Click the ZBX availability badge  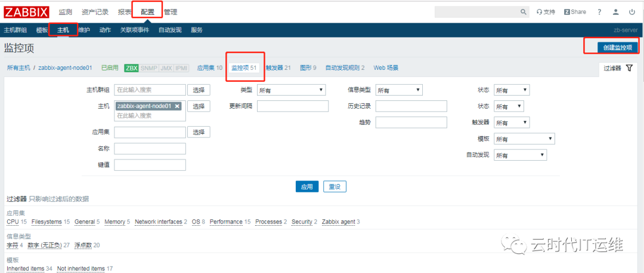[x=132, y=68]
